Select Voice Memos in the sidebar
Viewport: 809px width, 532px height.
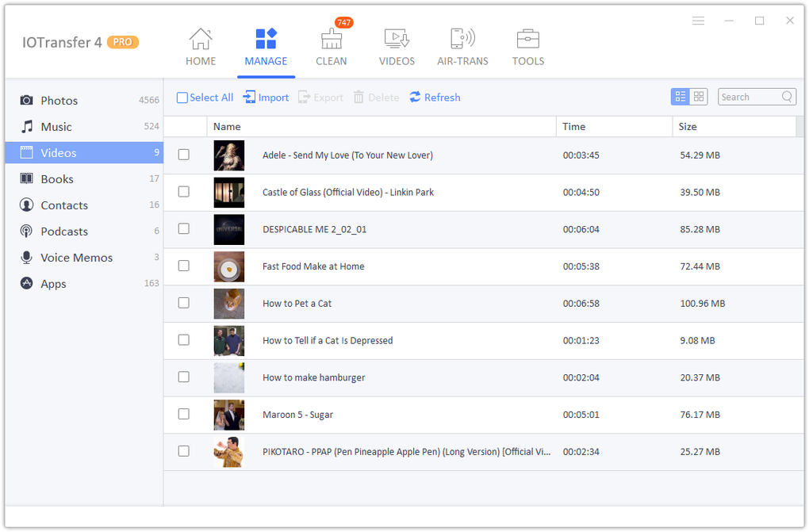click(84, 258)
